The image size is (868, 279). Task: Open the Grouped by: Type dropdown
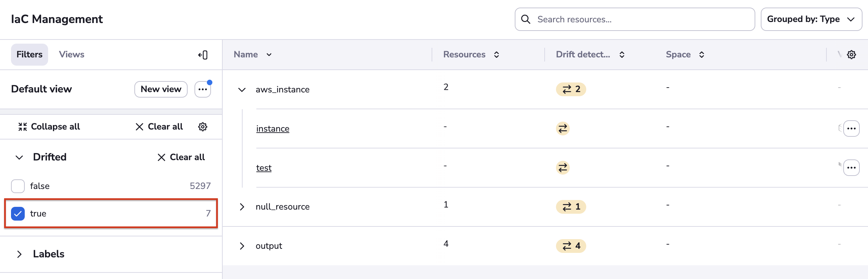[811, 19]
